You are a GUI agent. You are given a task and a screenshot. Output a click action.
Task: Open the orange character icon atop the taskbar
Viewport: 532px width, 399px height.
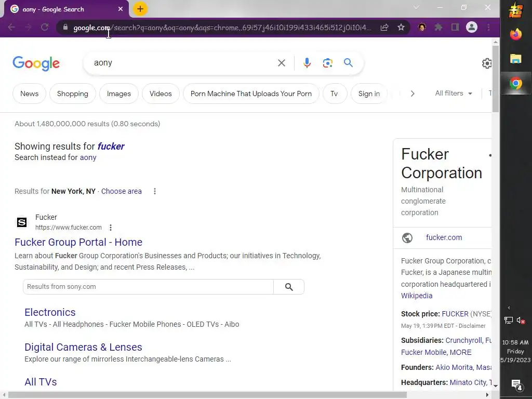point(515,10)
